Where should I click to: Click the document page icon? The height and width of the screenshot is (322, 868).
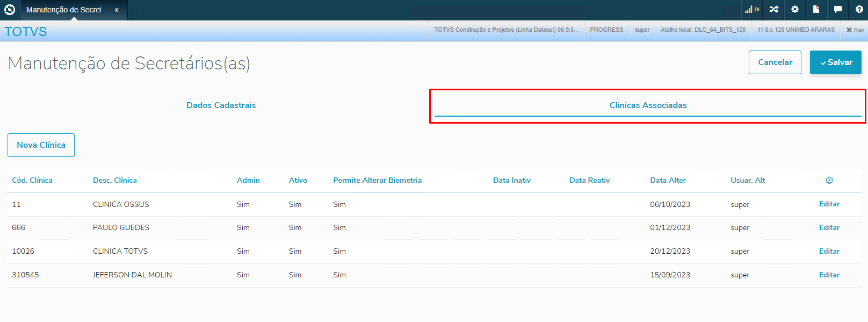816,9
